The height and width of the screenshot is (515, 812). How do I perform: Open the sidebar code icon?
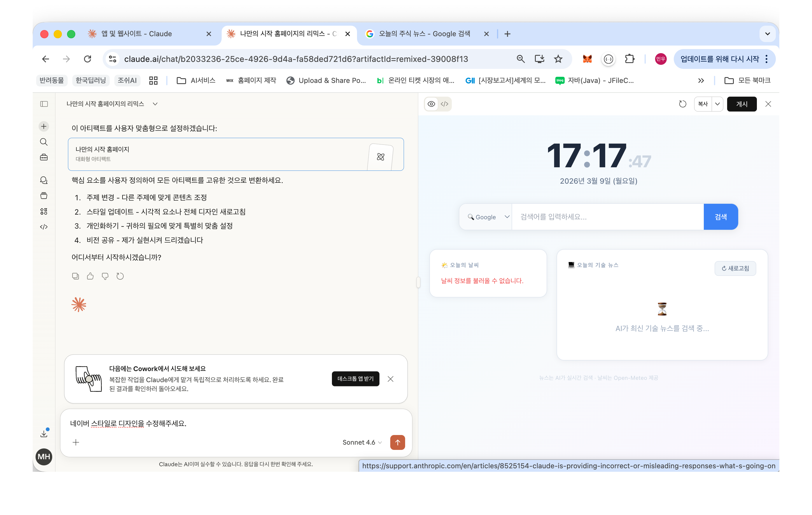point(43,227)
